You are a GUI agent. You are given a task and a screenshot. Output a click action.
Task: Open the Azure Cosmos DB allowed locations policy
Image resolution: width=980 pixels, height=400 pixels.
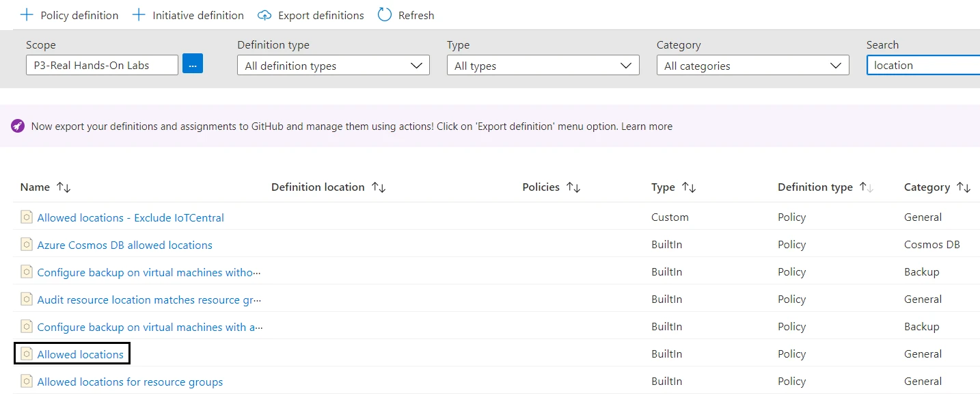click(x=124, y=244)
